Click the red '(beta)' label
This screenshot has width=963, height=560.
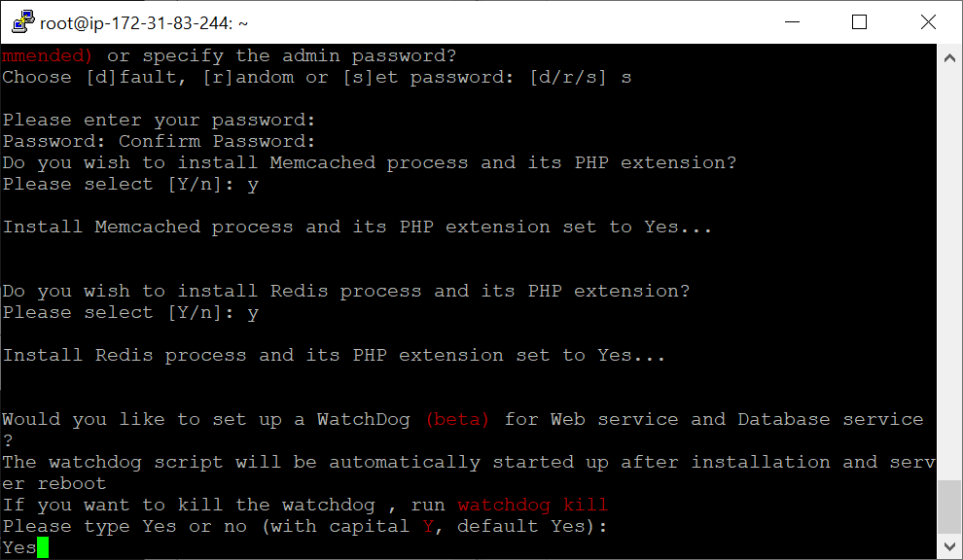457,419
